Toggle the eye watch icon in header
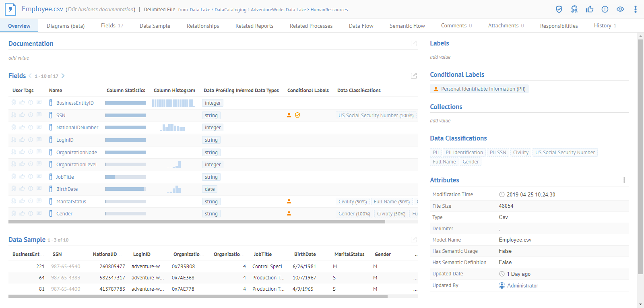Image resolution: width=644 pixels, height=308 pixels. tap(620, 9)
